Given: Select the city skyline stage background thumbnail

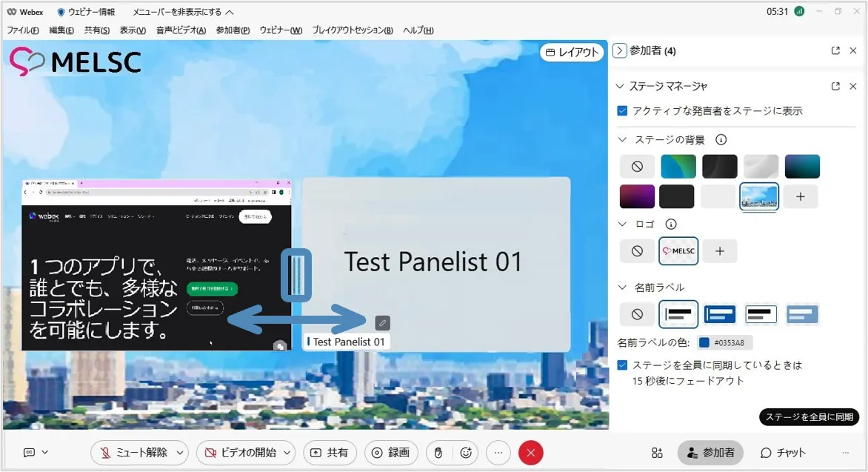Looking at the screenshot, I should point(759,196).
